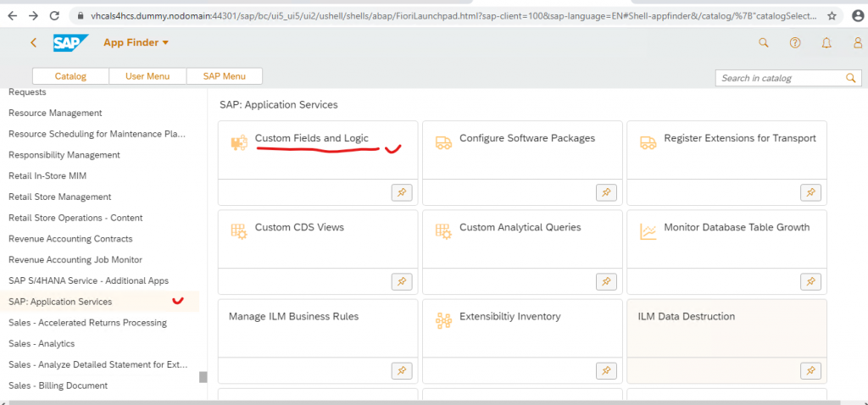The image size is (868, 405).
Task: Pin the Register Extensions for Transport tile
Action: tap(810, 192)
